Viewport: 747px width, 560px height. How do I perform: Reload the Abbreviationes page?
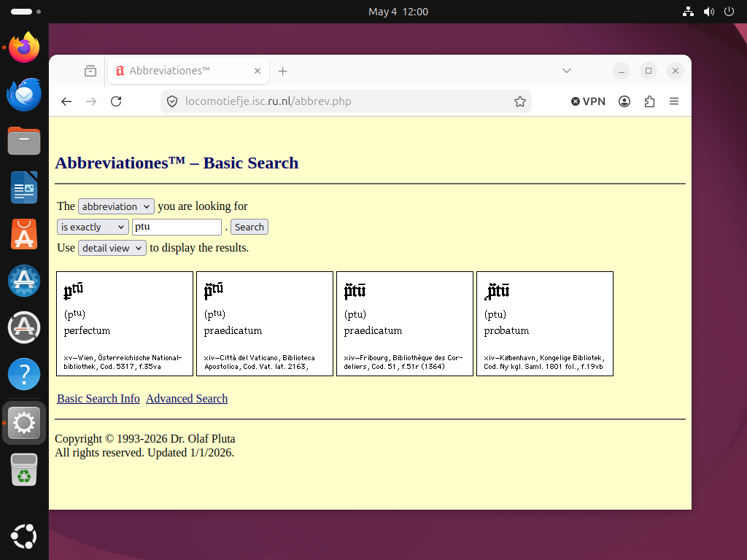(116, 101)
